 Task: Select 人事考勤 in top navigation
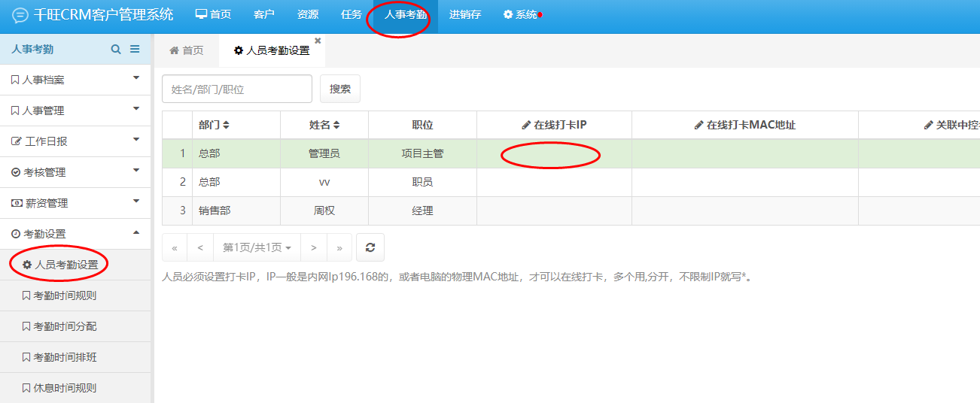406,15
